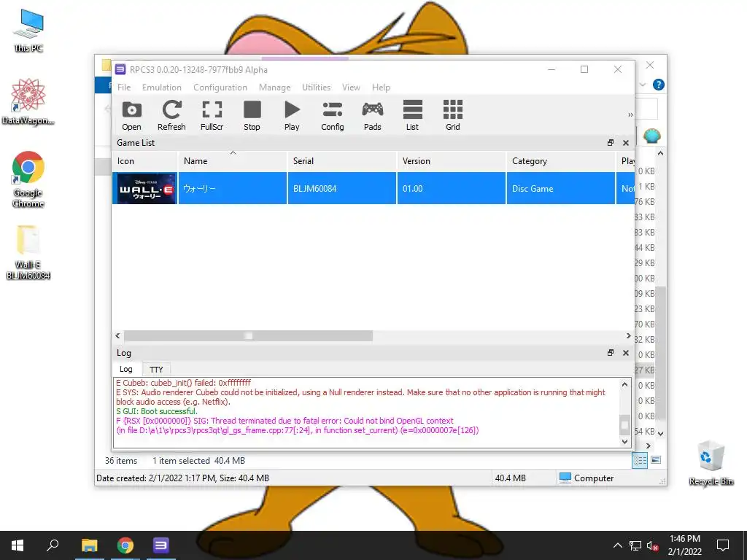The width and height of the screenshot is (747, 560).
Task: Close the Log panel
Action: 625,353
